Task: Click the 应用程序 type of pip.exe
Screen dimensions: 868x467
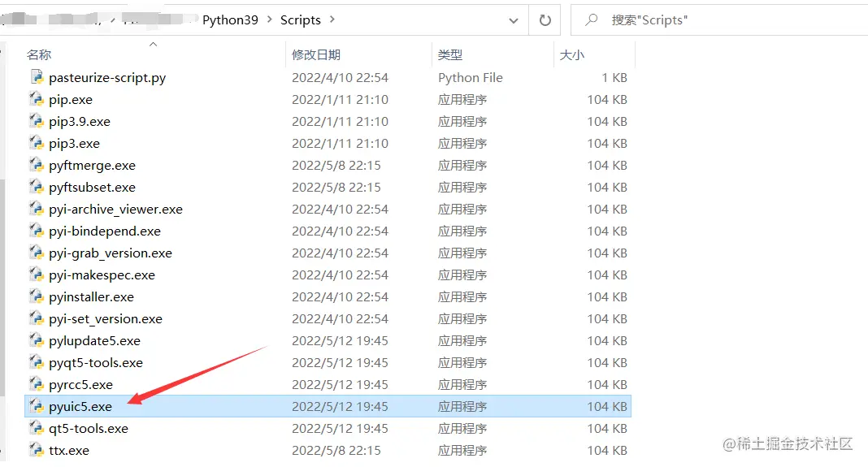Action: point(462,100)
